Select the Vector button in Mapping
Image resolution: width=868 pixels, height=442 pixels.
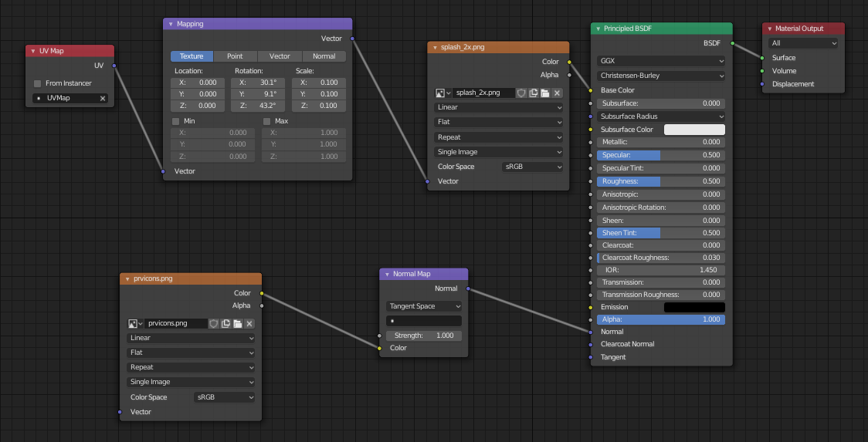tap(280, 56)
